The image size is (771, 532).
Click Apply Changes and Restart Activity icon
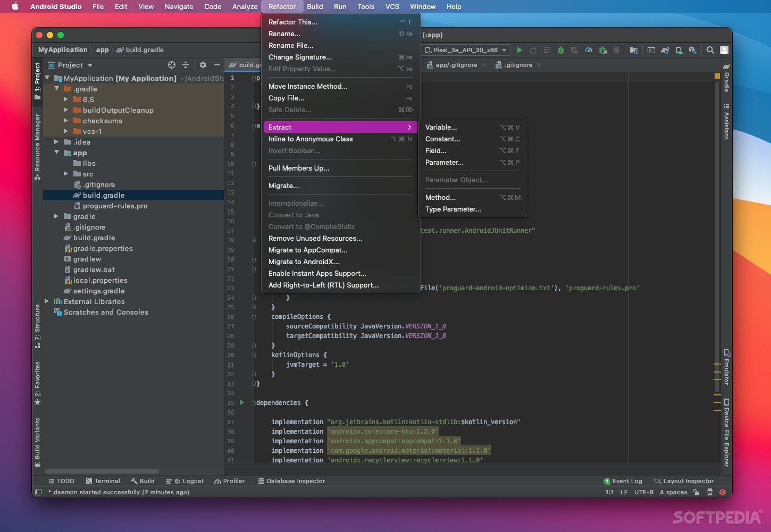(533, 50)
